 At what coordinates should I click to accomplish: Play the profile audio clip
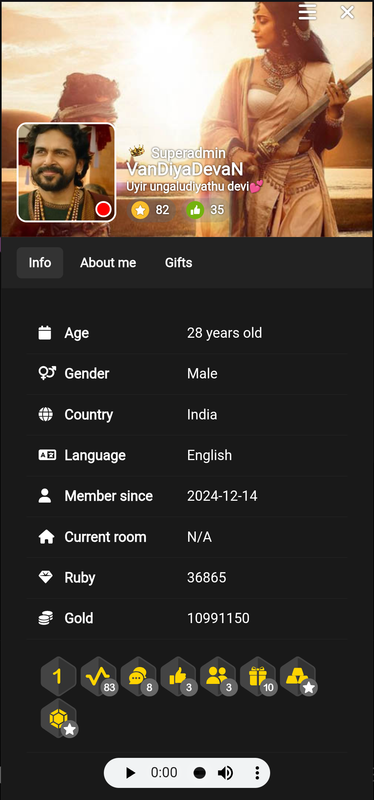point(131,773)
